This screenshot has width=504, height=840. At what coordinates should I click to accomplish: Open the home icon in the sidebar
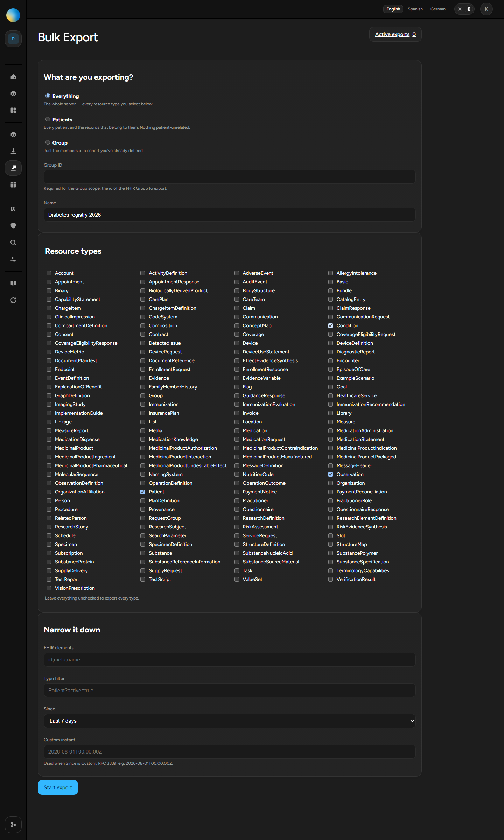pyautogui.click(x=13, y=77)
